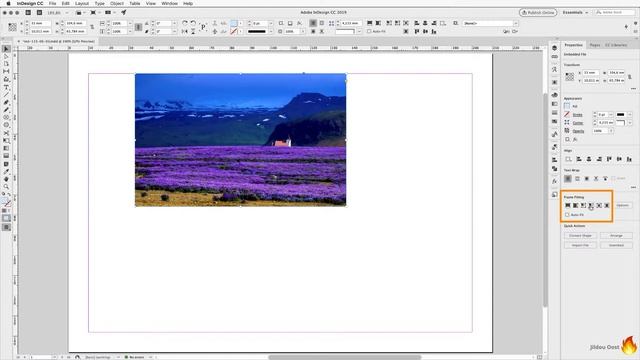Screen dimensions: 640x360
Task: Click the Arrange button in Quick Actions
Action: (x=616, y=236)
